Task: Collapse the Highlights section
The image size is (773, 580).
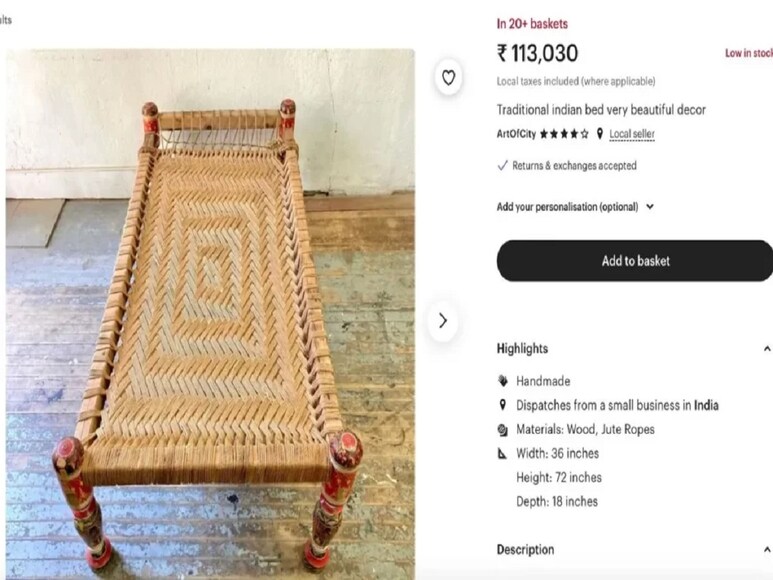Action: (x=767, y=349)
